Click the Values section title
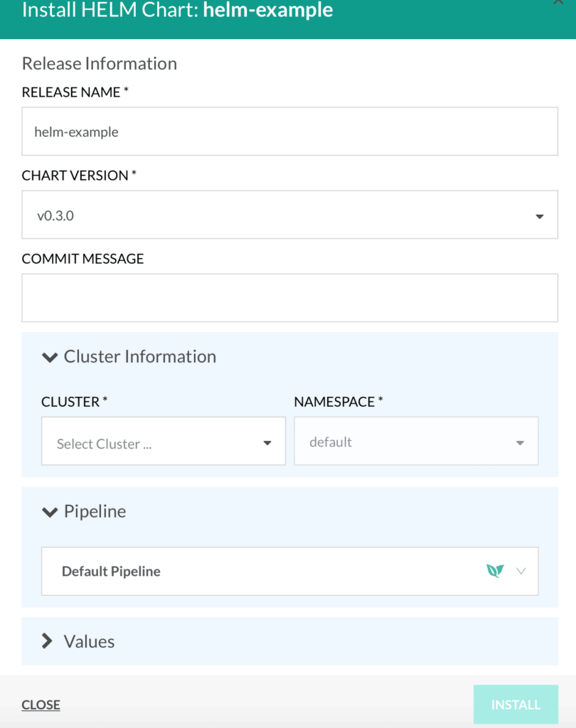Image resolution: width=576 pixels, height=728 pixels. pyautogui.click(x=89, y=641)
